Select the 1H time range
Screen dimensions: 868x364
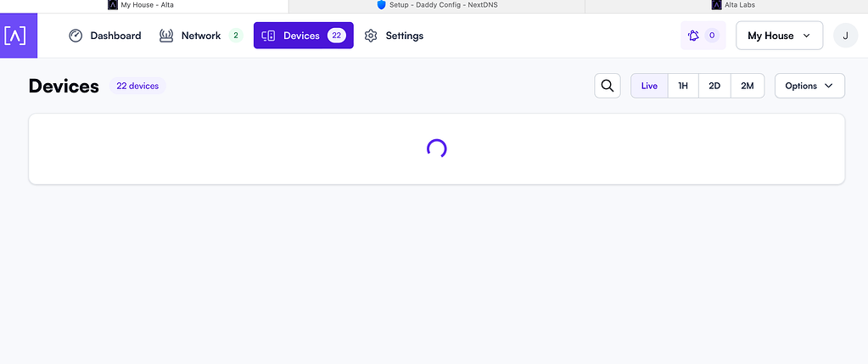[683, 86]
